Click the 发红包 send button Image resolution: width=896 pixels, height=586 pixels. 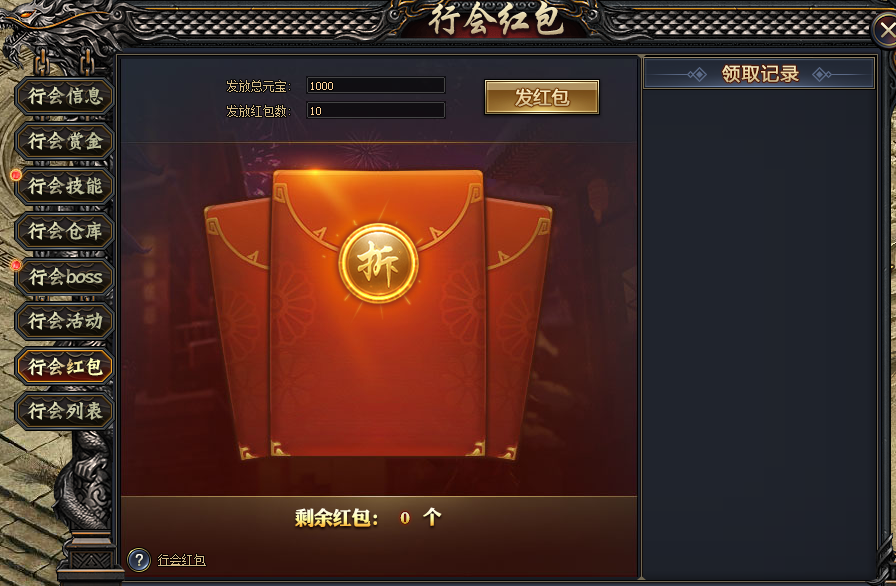(542, 97)
